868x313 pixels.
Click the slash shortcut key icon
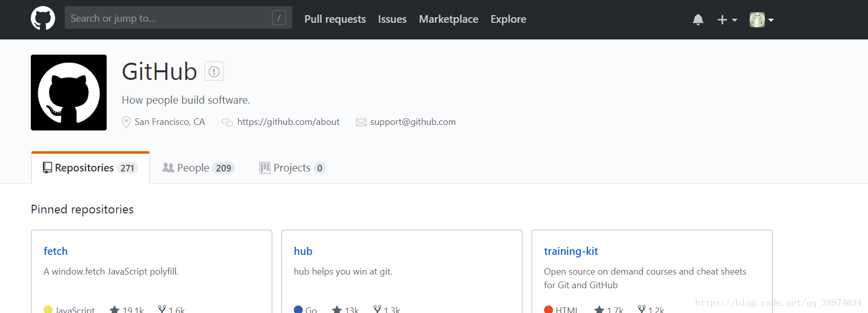(x=279, y=18)
